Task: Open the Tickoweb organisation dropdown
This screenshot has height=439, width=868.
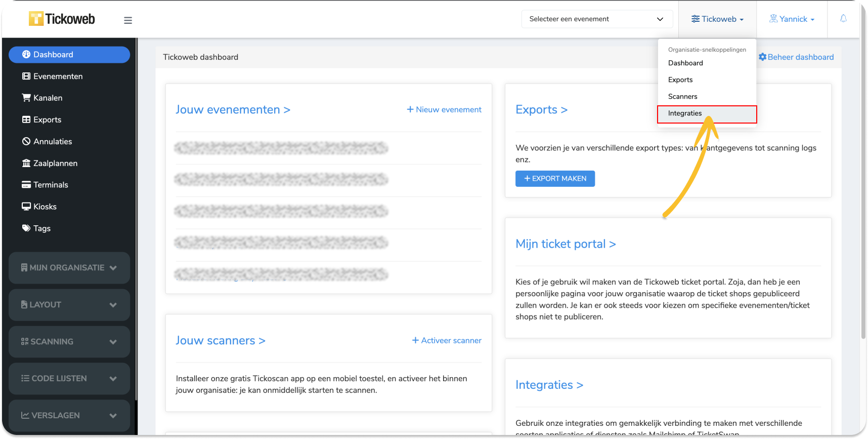Action: (717, 19)
